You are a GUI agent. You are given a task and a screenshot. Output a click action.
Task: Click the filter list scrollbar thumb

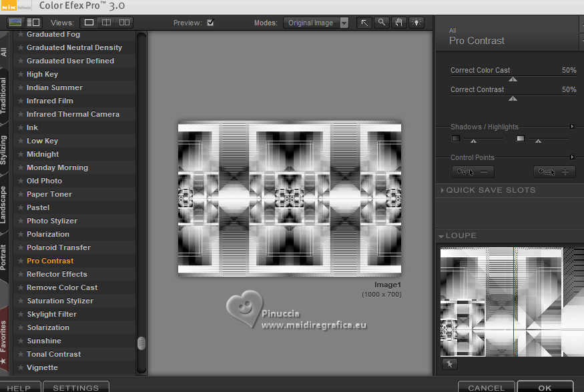pos(141,343)
